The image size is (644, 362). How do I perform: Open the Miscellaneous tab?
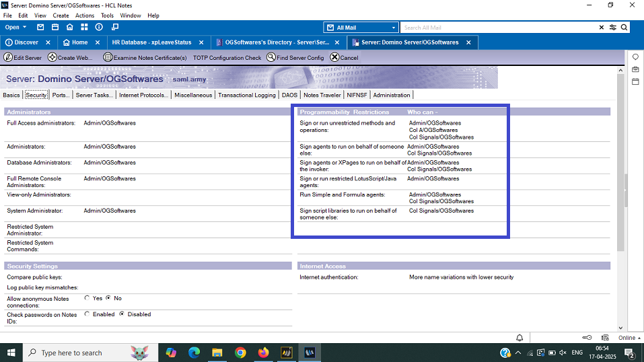[x=193, y=95]
